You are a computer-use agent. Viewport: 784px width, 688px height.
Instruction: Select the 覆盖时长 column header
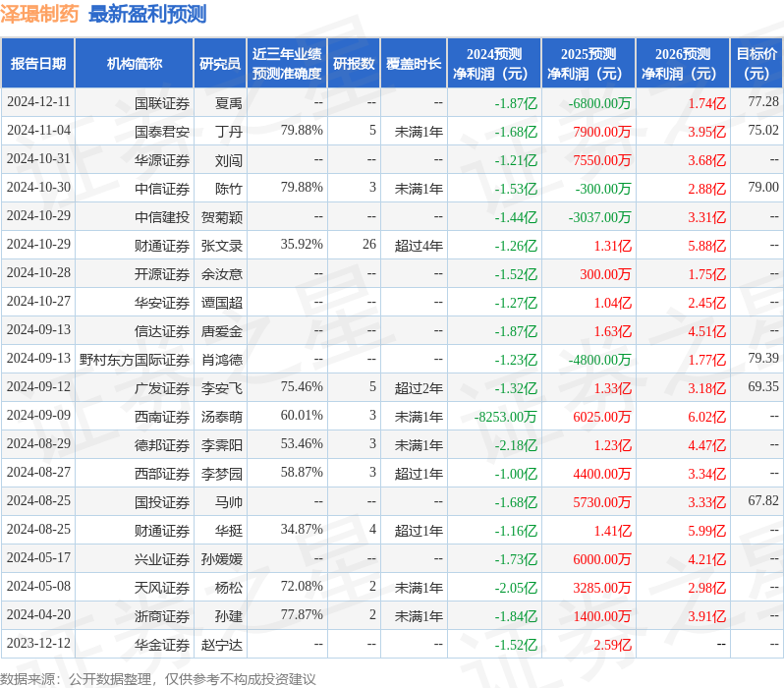point(413,64)
